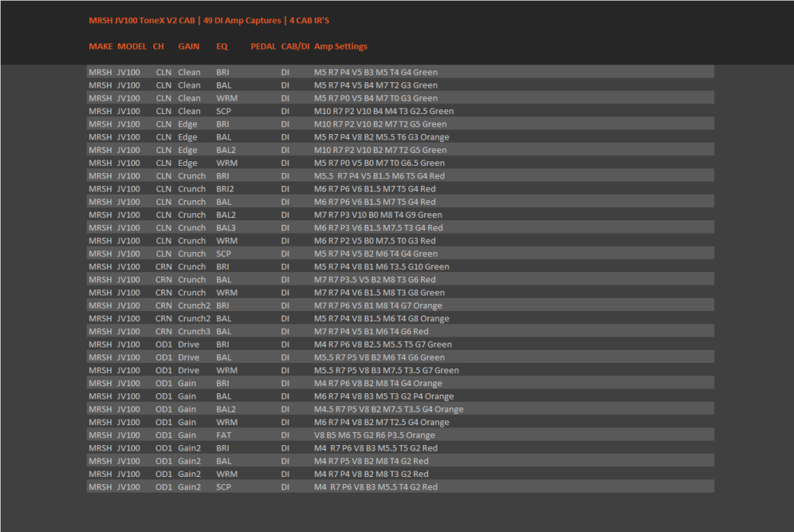Select settings 'M7 R7 P4 V5 B1 M6 T4 G6 Red'
The image size is (794, 532).
371,332
